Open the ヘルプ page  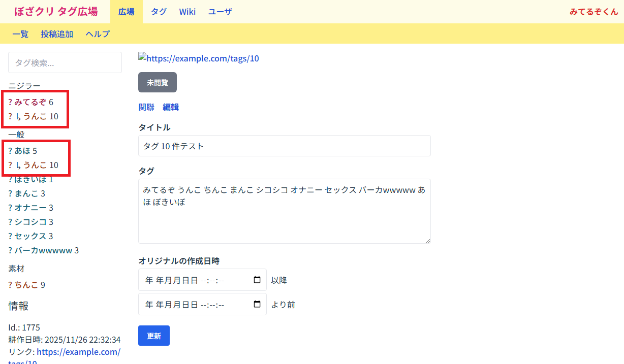pyautogui.click(x=98, y=34)
